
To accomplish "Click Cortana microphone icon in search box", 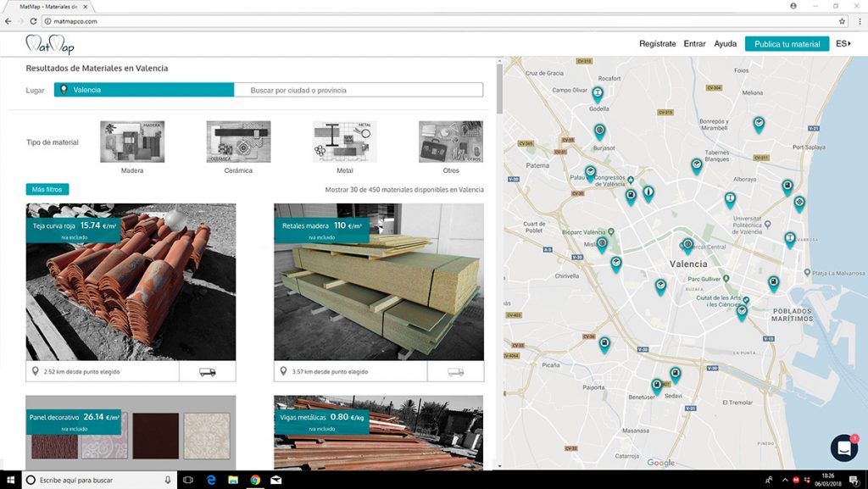I will 168,481.
